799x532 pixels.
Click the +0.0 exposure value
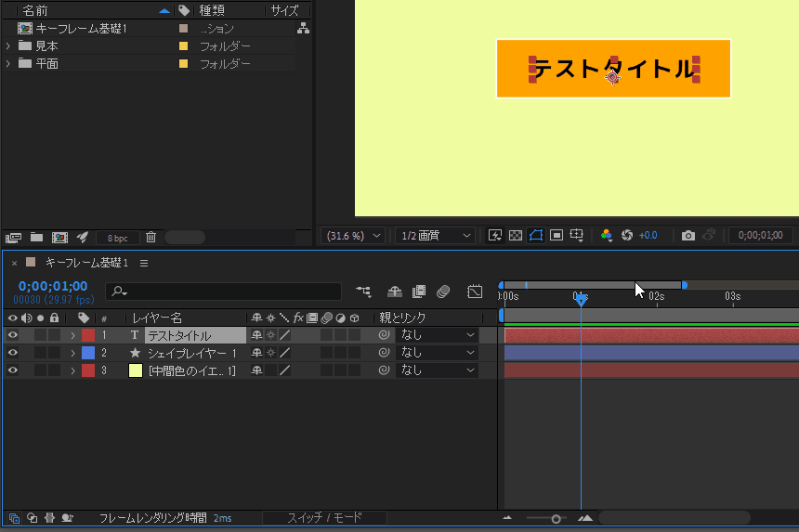pyautogui.click(x=648, y=235)
